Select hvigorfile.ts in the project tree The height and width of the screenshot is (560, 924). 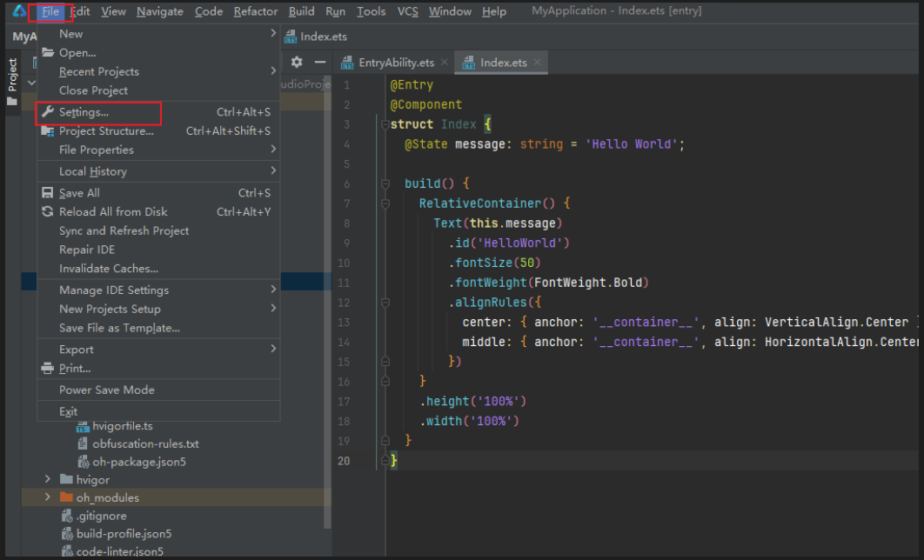123,426
